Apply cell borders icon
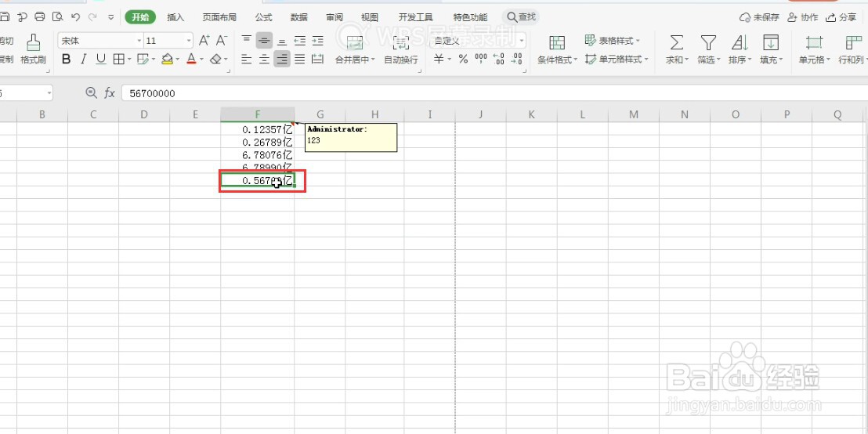 pyautogui.click(x=118, y=60)
